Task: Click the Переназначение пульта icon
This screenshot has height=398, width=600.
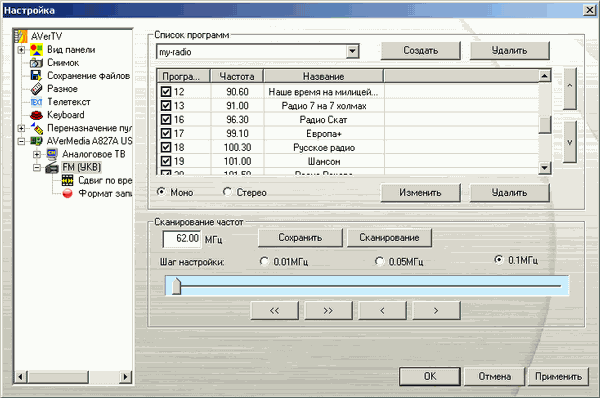Action: click(36, 128)
